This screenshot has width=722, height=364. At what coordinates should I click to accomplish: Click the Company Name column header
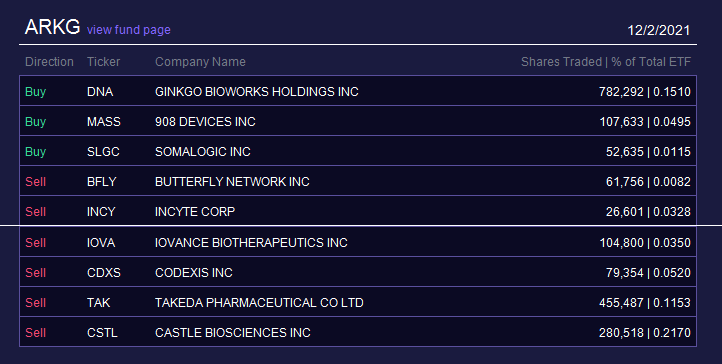tap(200, 62)
